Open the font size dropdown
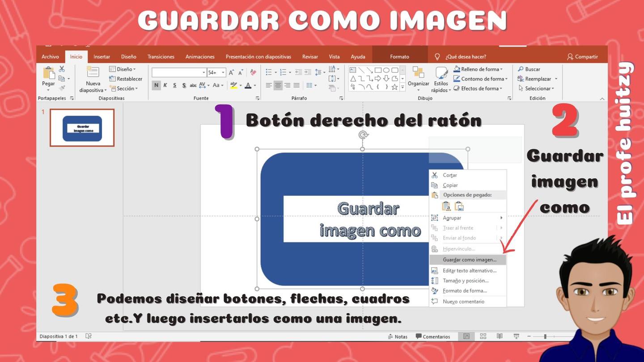644x362 pixels. pos(223,72)
